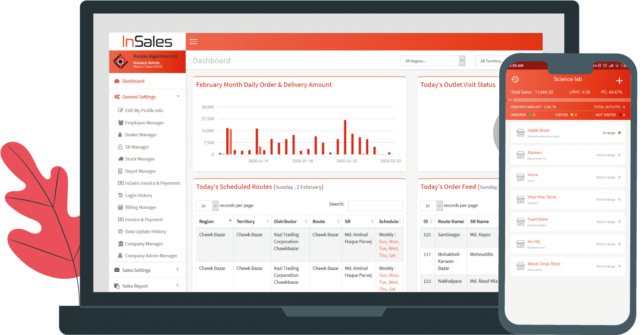
Task: Click the Dashboard speedometer icon in sidebar
Action: (x=117, y=81)
